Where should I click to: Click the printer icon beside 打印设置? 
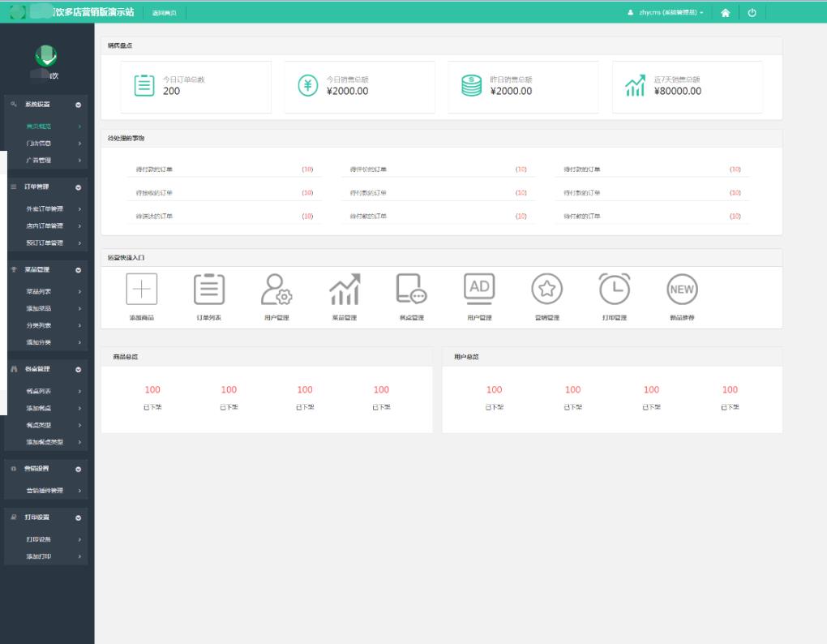pyautogui.click(x=14, y=517)
